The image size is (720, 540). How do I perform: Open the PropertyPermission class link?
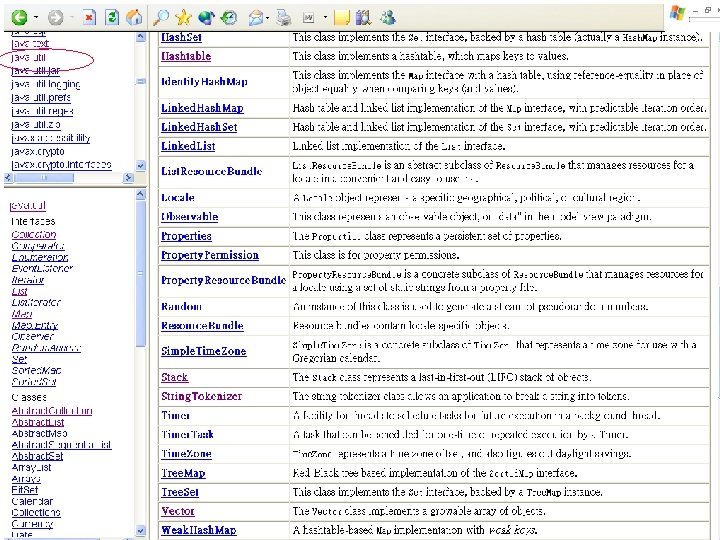coord(210,255)
